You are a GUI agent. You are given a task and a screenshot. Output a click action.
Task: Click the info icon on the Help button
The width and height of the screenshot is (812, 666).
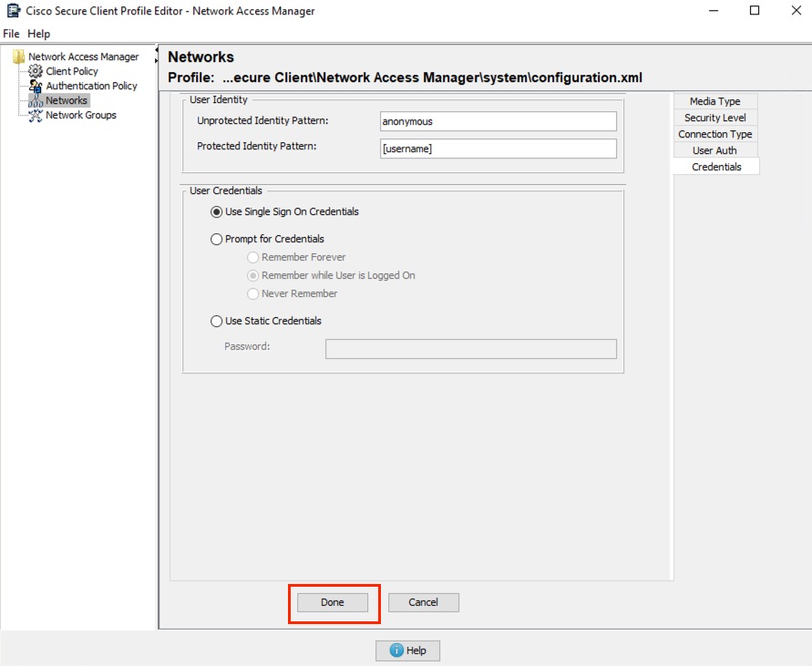coord(396,651)
